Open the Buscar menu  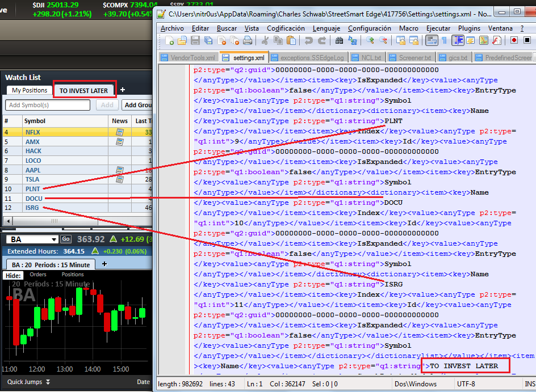point(227,28)
